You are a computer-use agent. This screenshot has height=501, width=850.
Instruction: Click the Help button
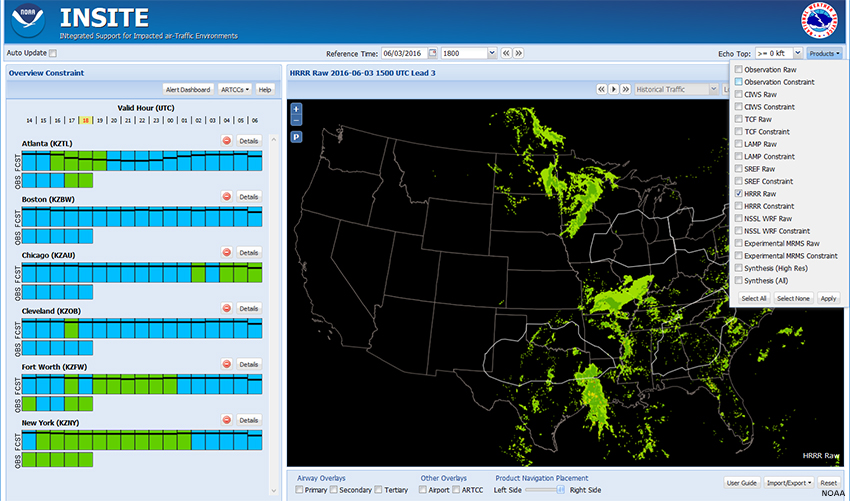(x=265, y=89)
